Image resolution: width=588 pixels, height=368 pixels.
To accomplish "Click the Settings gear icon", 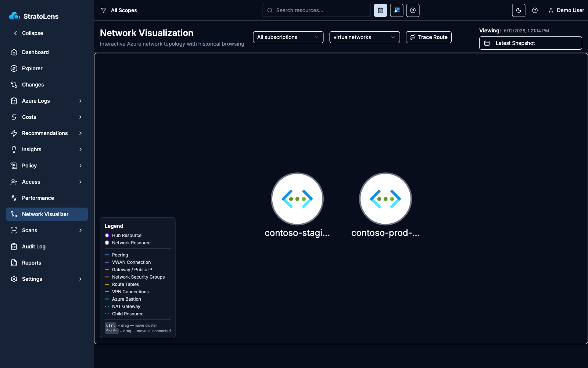I will (14, 279).
